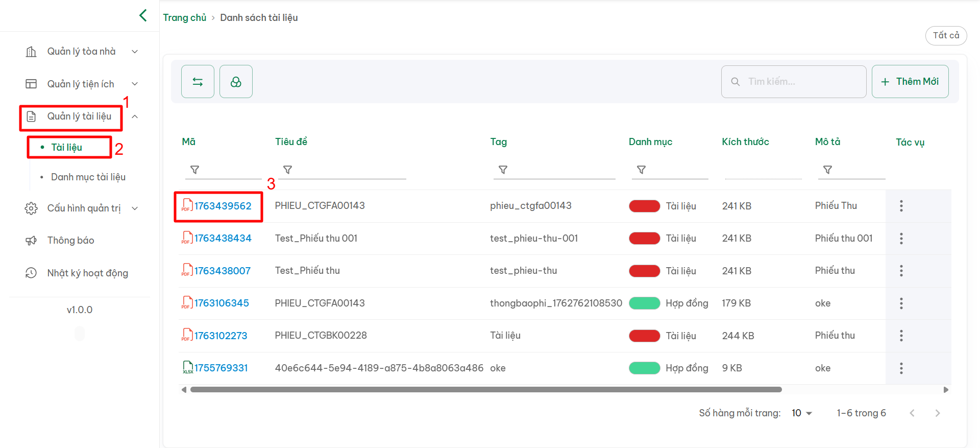Screen dimensions: 980x448
Task: Collapse the sidebar with the back chevron
Action: 143,15
